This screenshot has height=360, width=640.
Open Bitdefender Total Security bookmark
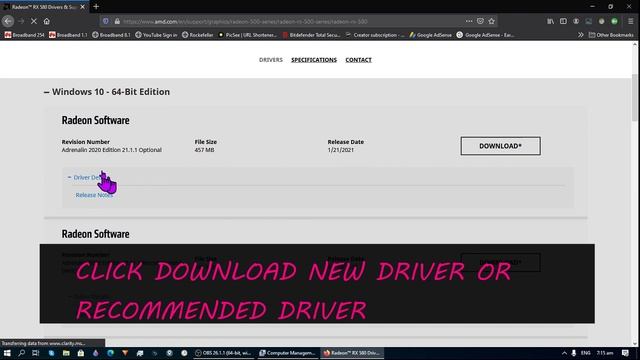[311, 35]
